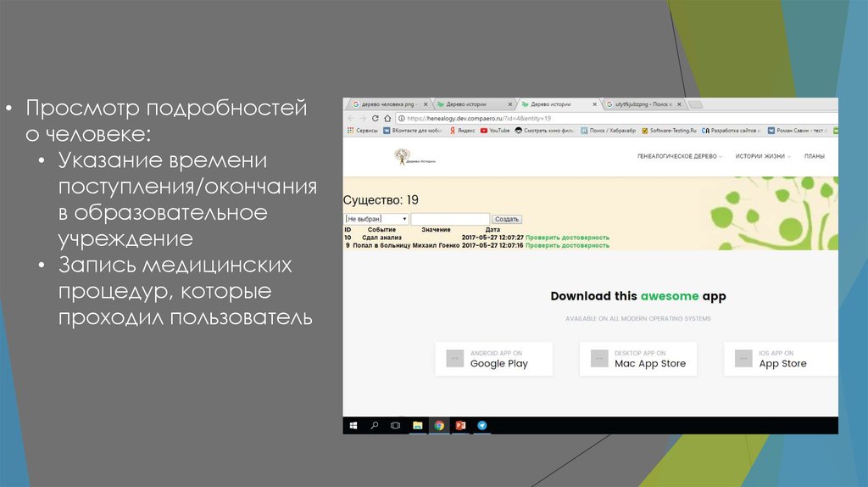
Task: Click the Создать button
Action: (x=507, y=220)
